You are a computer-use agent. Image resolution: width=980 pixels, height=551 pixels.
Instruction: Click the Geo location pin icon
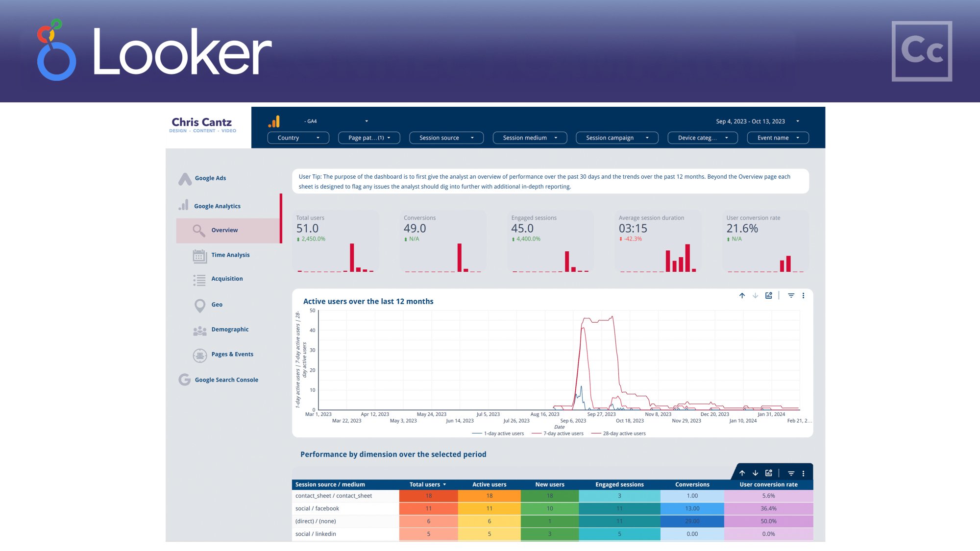(x=199, y=306)
